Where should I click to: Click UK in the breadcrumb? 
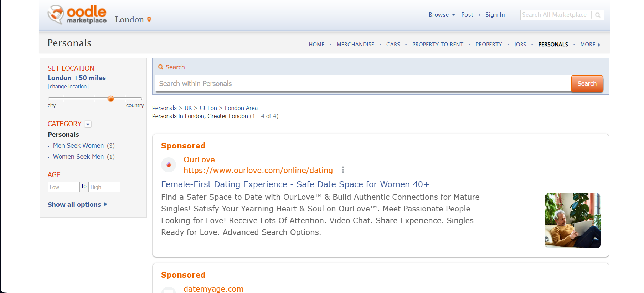pos(188,108)
